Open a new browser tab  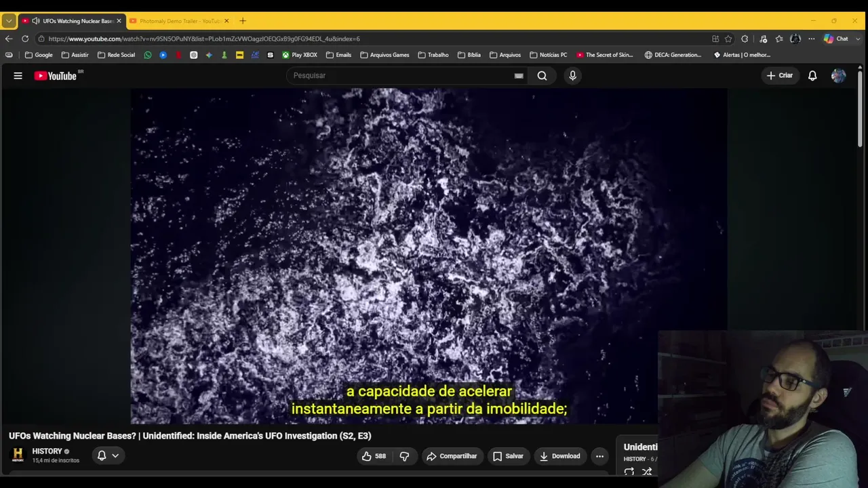(x=243, y=21)
